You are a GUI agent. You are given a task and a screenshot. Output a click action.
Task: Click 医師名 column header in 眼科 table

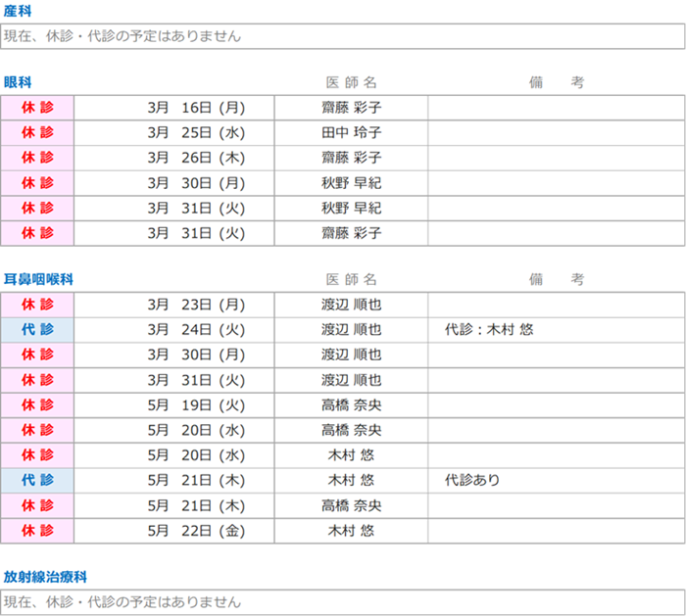[351, 83]
